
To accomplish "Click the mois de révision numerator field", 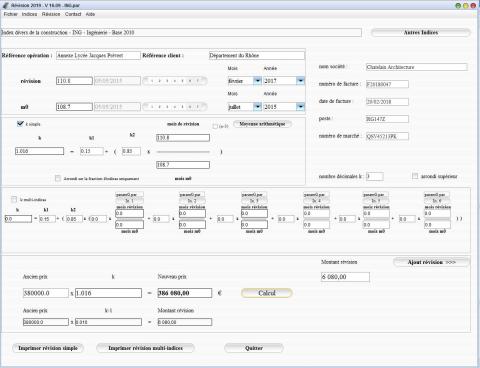I will tap(183, 138).
